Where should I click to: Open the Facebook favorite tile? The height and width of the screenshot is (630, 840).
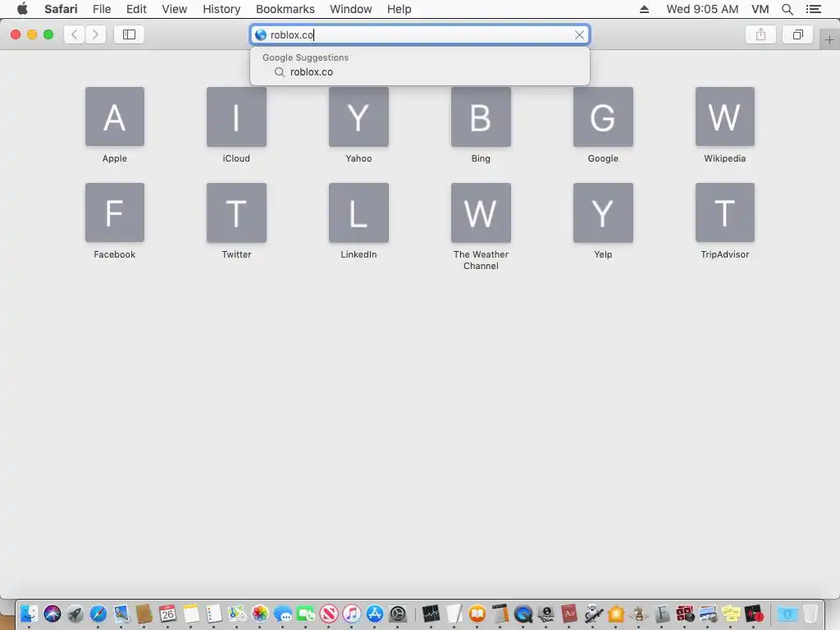coord(115,212)
